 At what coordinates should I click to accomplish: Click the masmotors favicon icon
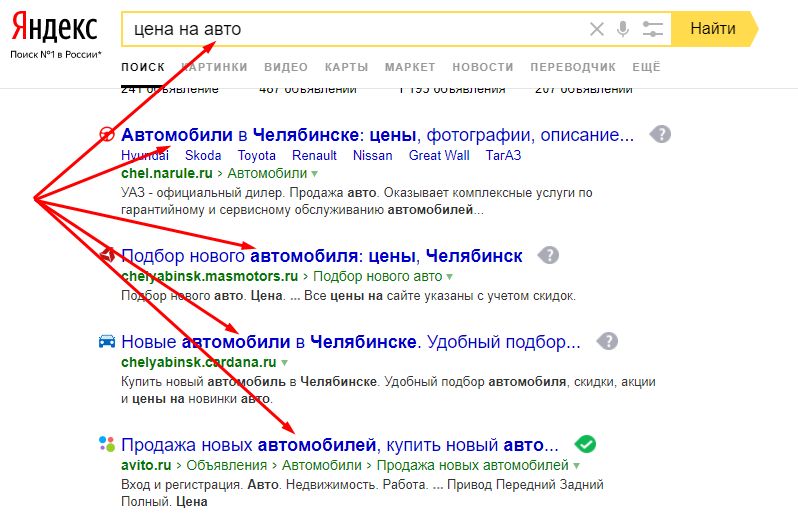[x=106, y=255]
